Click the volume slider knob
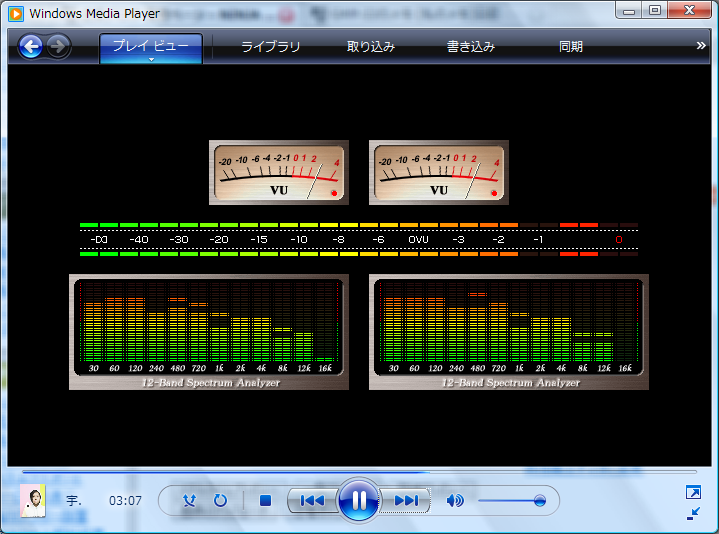 coord(540,500)
